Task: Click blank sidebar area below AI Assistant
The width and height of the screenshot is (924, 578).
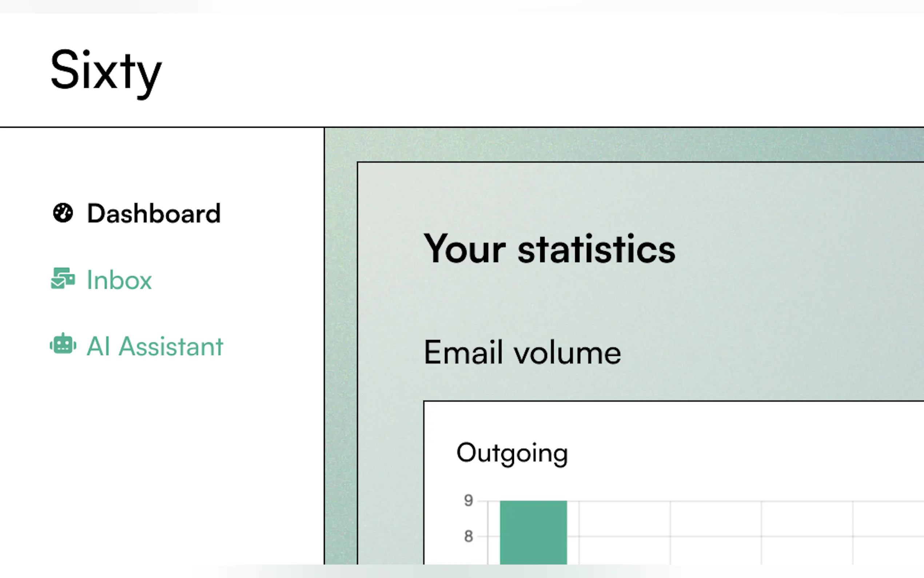Action: 160,459
